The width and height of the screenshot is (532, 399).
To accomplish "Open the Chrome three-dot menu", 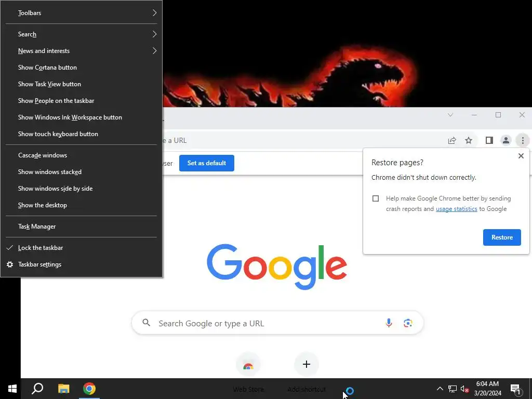I will click(523, 140).
